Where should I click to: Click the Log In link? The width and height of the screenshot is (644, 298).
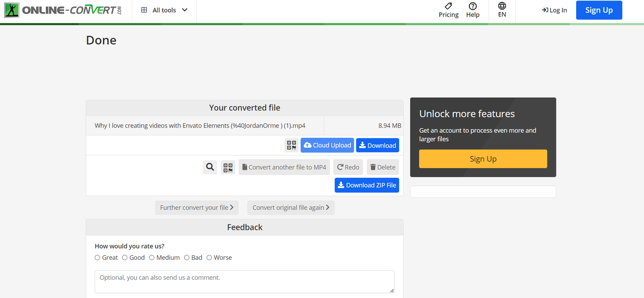coord(554,10)
